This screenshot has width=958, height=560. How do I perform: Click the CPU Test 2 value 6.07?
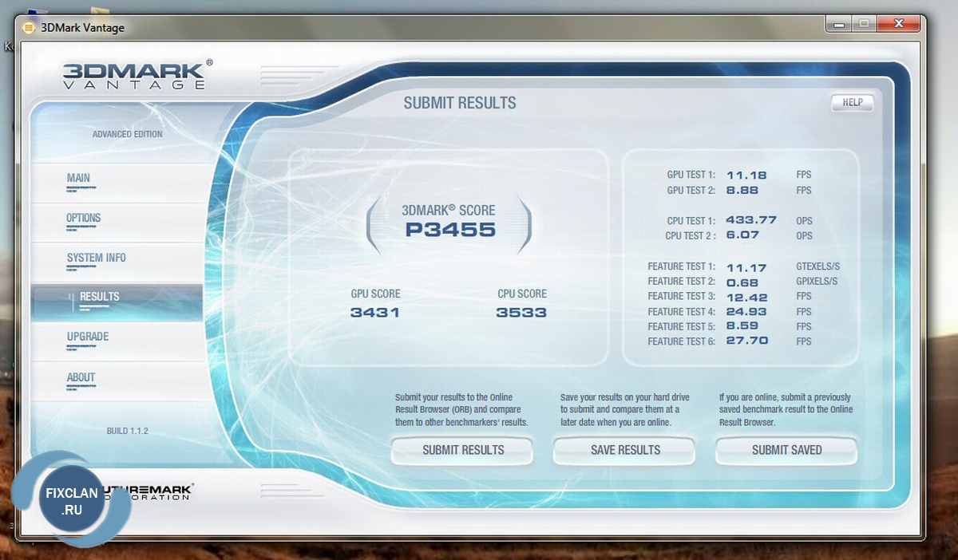pos(742,235)
